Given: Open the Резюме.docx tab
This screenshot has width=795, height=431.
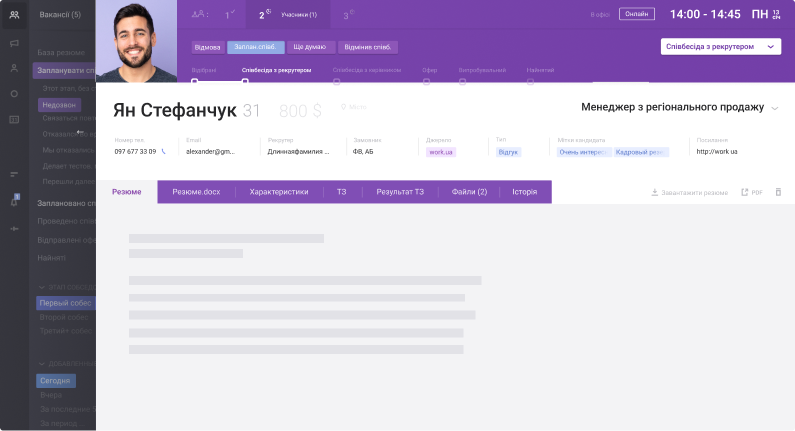Looking at the screenshot, I should [x=196, y=192].
